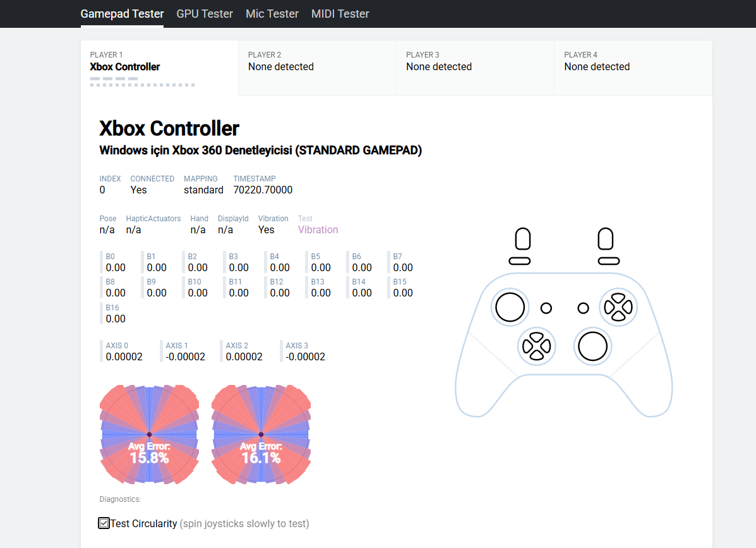
Task: Click the B12 button value
Action: coord(280,293)
